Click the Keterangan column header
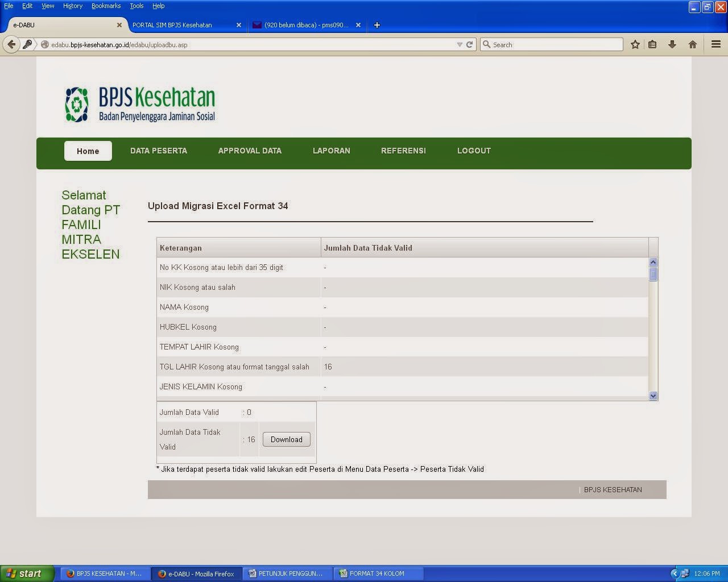The width and height of the screenshot is (728, 582). click(239, 248)
